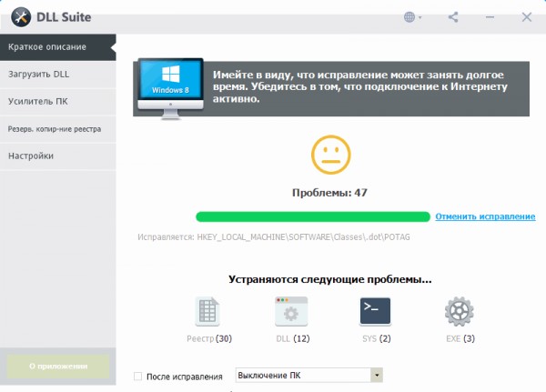Viewport: 546px width, 392px height.
Task: Click the DLL Suite wrench logo icon
Action: (x=21, y=17)
